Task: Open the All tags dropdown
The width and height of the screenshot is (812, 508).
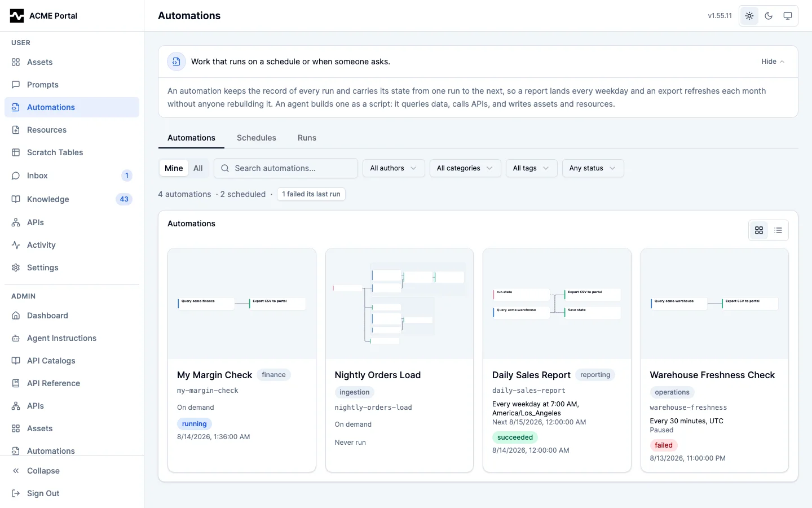Action: click(x=531, y=168)
